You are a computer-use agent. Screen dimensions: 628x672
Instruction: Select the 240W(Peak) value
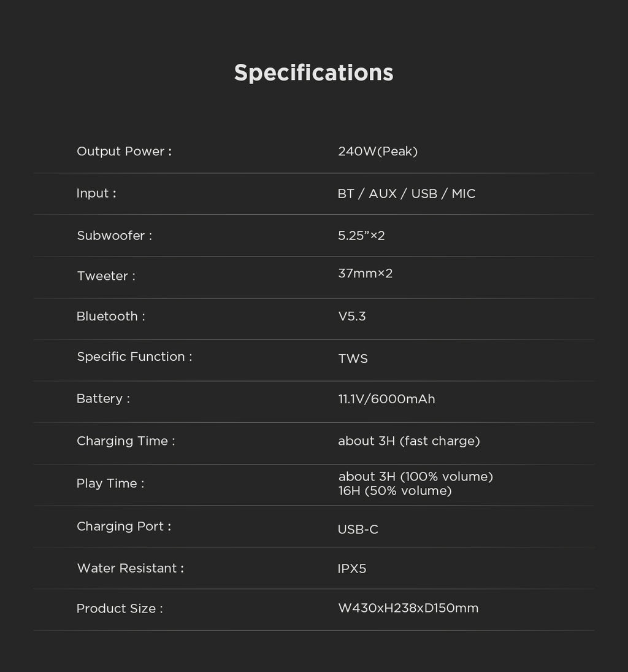coord(378,152)
